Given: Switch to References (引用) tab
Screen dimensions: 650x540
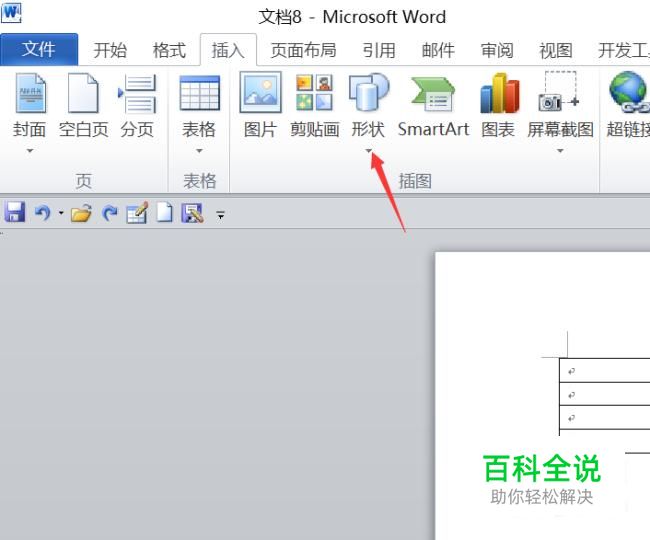Looking at the screenshot, I should click(x=379, y=50).
